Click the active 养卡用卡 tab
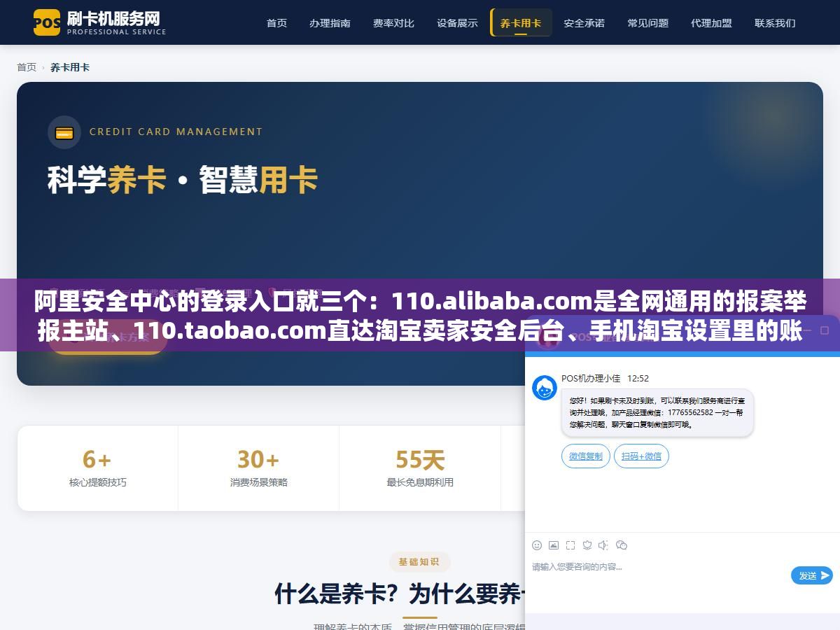840x630 pixels. click(521, 22)
